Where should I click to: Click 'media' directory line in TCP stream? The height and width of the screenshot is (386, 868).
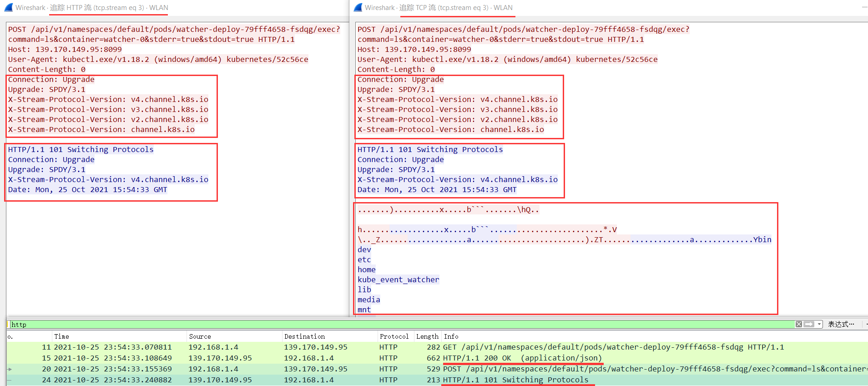[368, 300]
